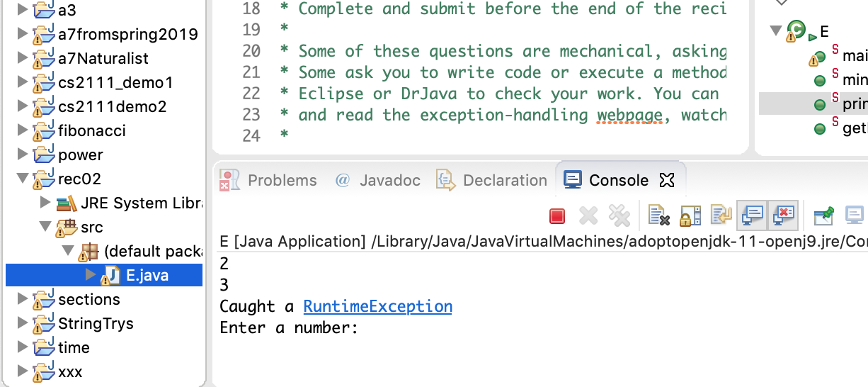Click the Clear Console icon
This screenshot has height=387, width=868.
(x=658, y=215)
